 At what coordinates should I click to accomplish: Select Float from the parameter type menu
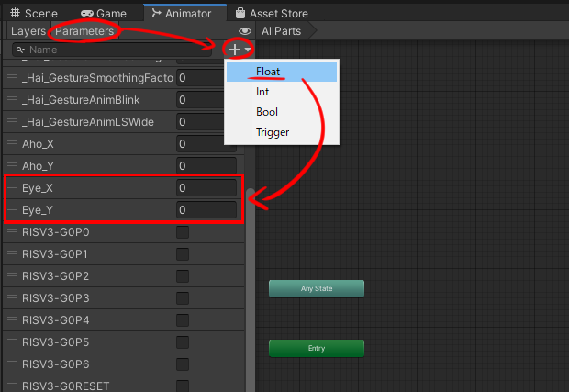click(x=268, y=71)
